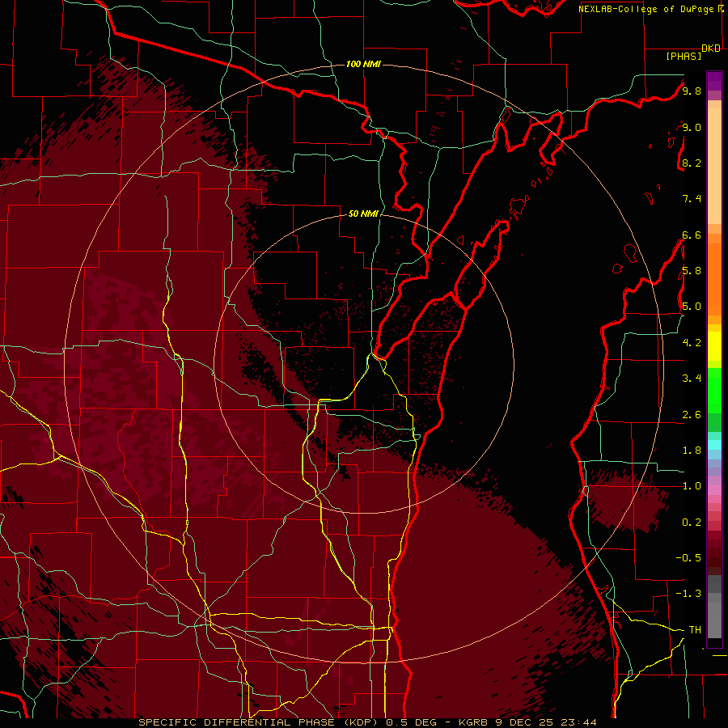Click the 9.0 scale value
This screenshot has height=728, width=728.
[692, 127]
